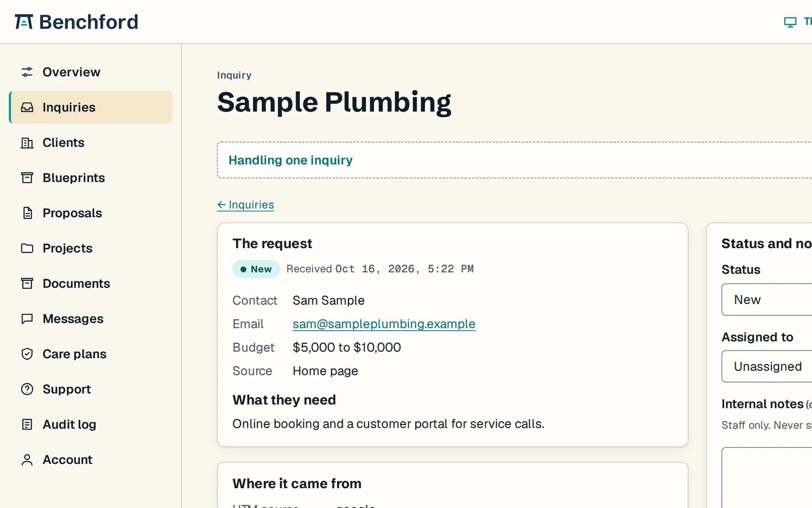Click the Where it came from heading
This screenshot has width=812, height=508.
tap(297, 483)
